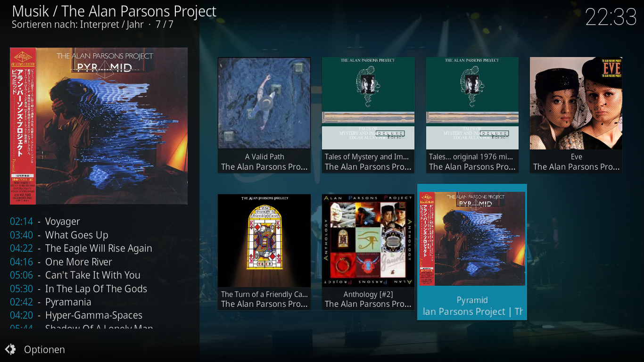Click the Optionen gear icon
Image resolution: width=644 pixels, height=362 pixels.
point(10,349)
